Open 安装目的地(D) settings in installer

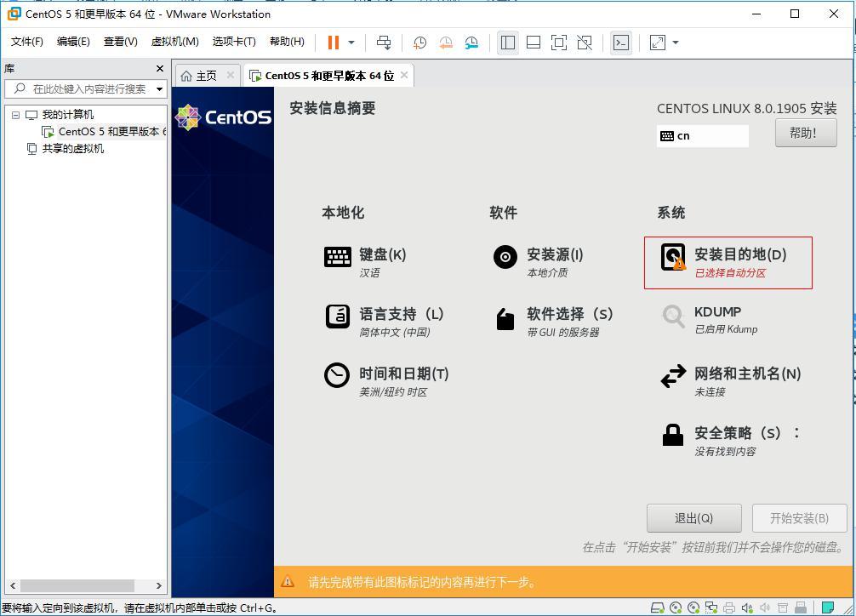tap(728, 261)
